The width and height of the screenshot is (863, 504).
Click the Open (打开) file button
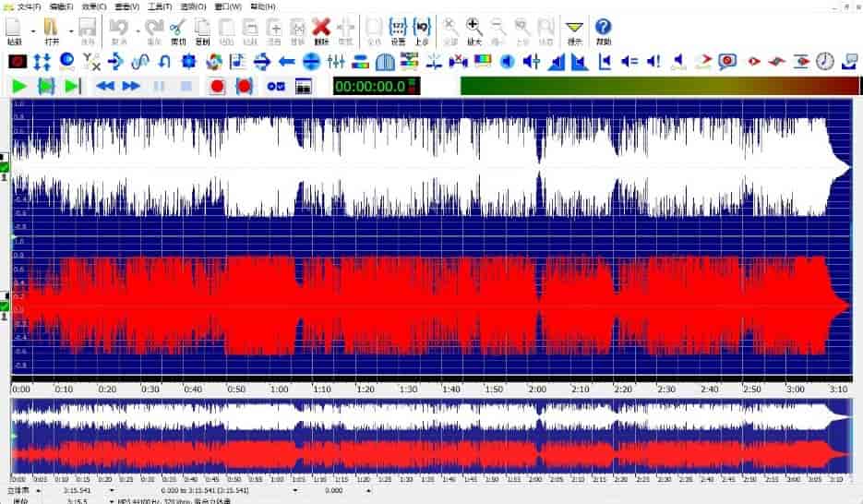52,31
